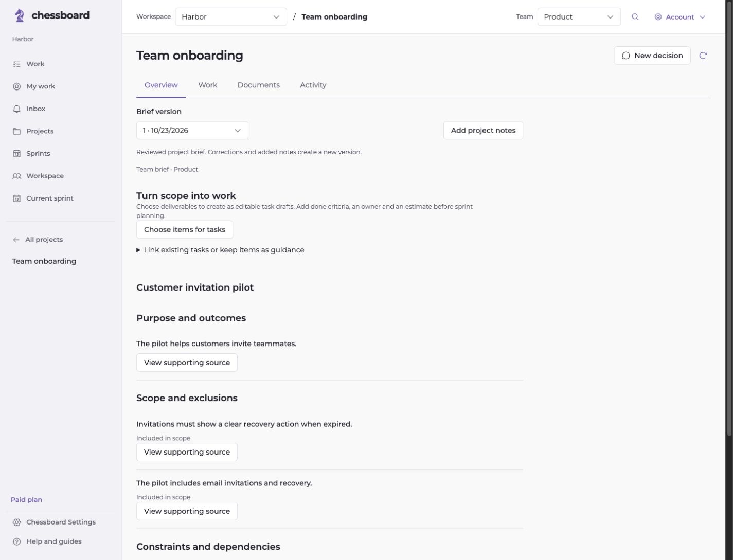Open the Documents tab

[x=259, y=85]
